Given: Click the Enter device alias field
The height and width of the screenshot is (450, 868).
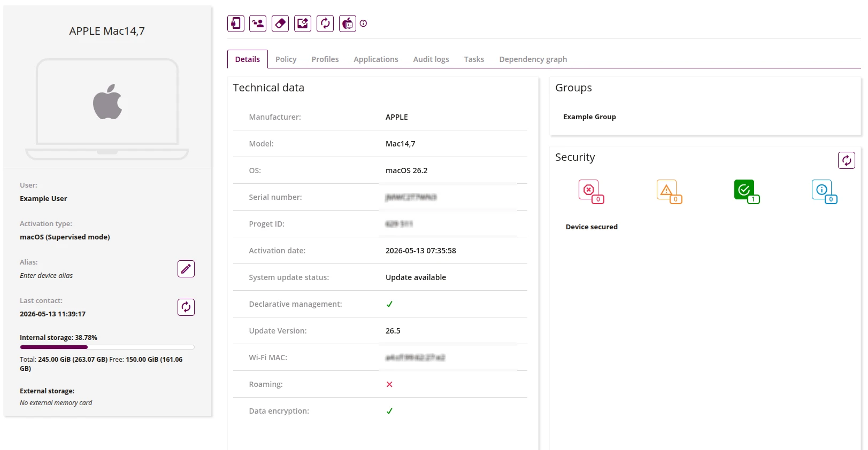Looking at the screenshot, I should click(x=47, y=276).
